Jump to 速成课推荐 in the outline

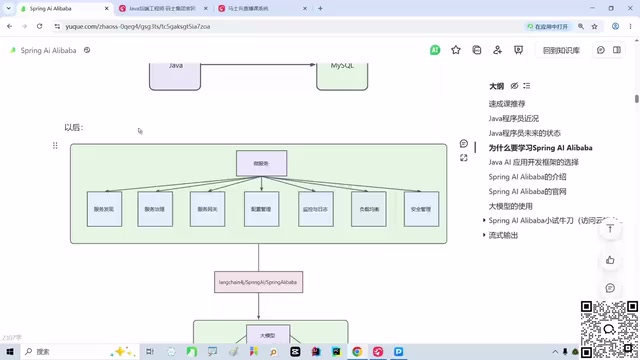pos(507,104)
